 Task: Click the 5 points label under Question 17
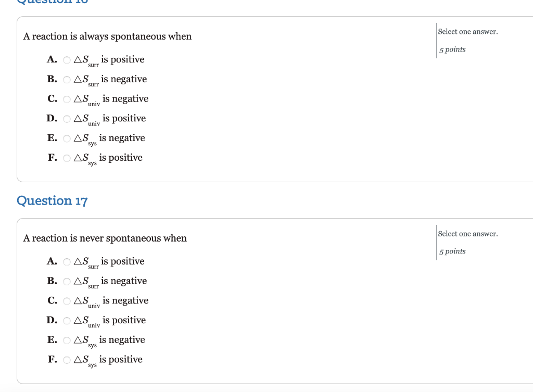point(451,251)
